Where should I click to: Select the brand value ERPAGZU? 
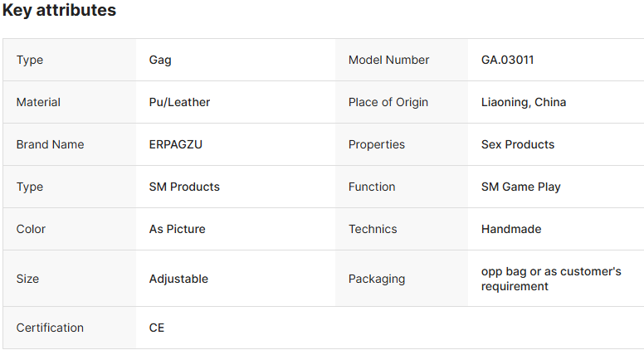pos(176,144)
